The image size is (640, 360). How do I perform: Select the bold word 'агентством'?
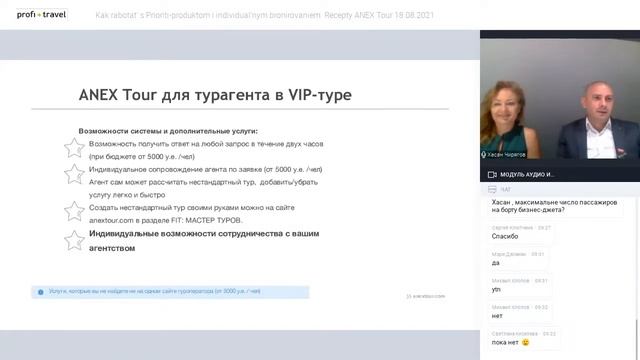112,248
